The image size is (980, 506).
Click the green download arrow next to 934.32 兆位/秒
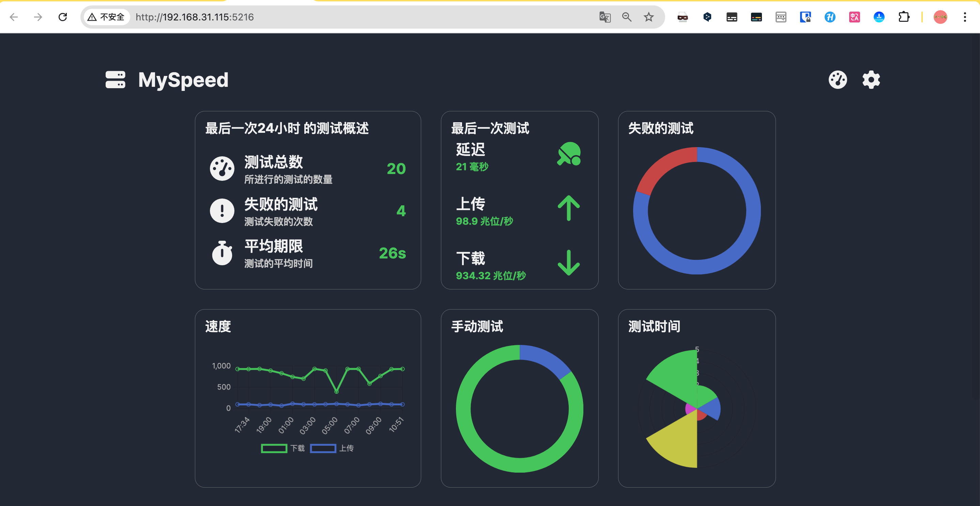[x=568, y=264]
